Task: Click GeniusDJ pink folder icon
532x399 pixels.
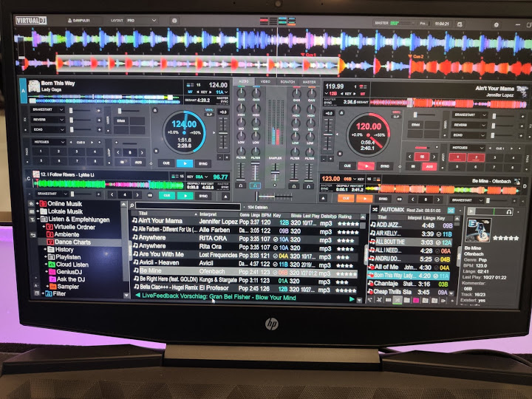Action: pyautogui.click(x=52, y=272)
